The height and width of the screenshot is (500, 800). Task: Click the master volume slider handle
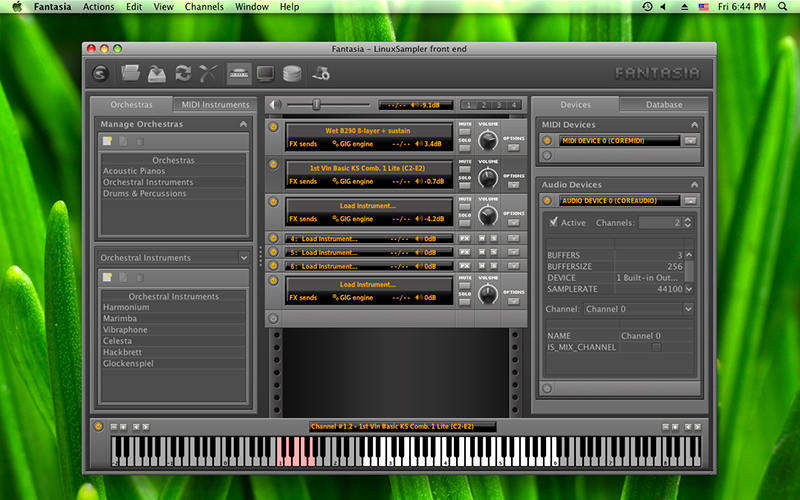point(316,105)
